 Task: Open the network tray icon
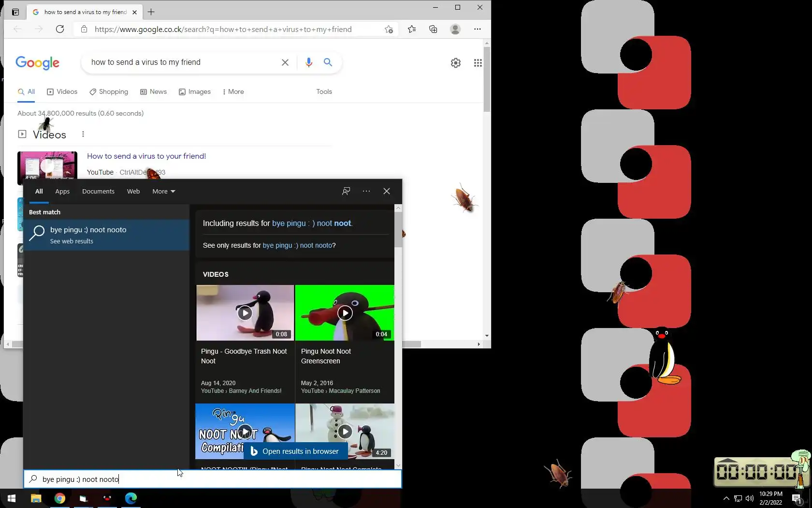[738, 498]
